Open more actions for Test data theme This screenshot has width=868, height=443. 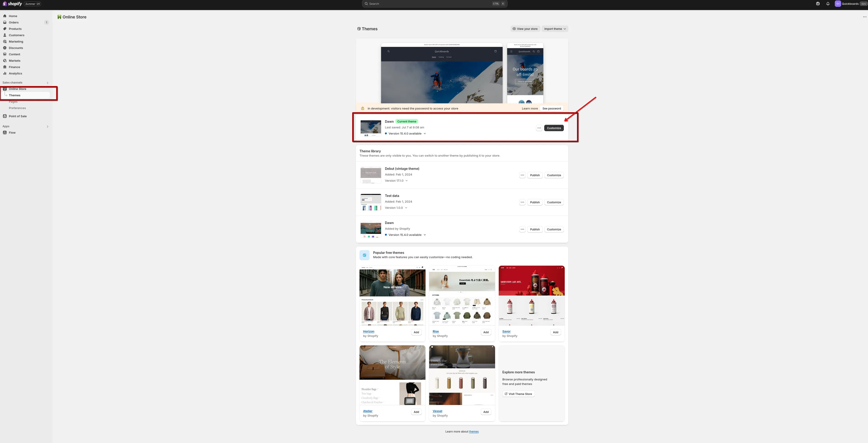tap(522, 202)
